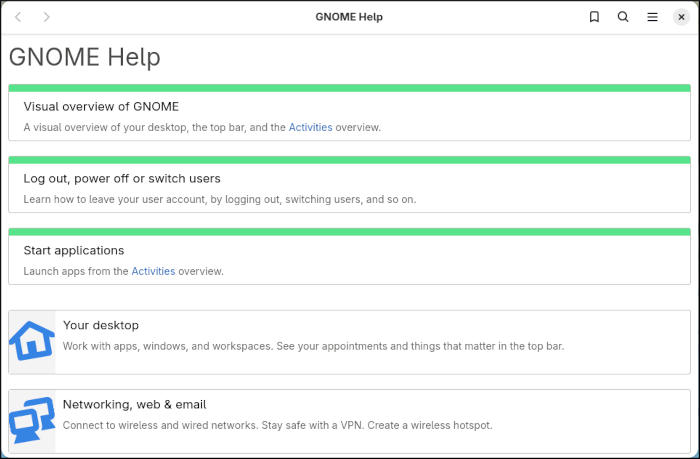Open Log out, power off or switch users

(x=122, y=178)
